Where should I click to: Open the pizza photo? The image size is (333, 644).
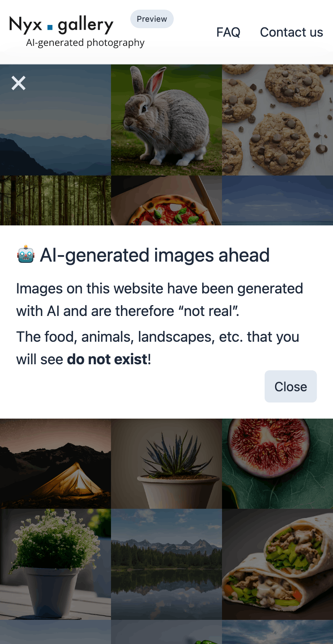[x=166, y=200]
